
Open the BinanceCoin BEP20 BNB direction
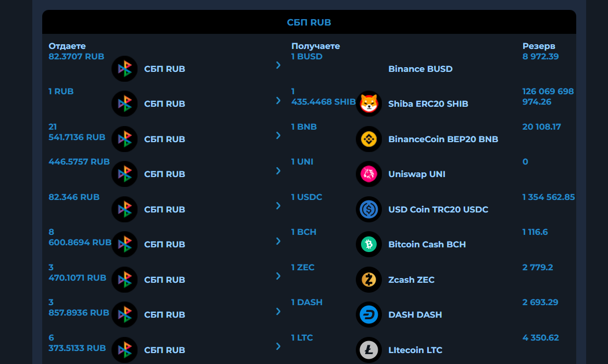[x=443, y=139]
